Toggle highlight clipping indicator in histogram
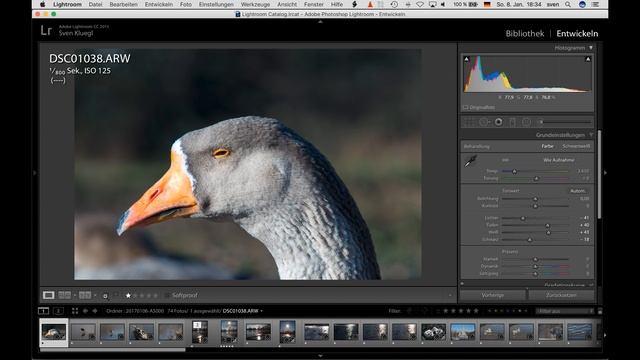 [x=588, y=59]
